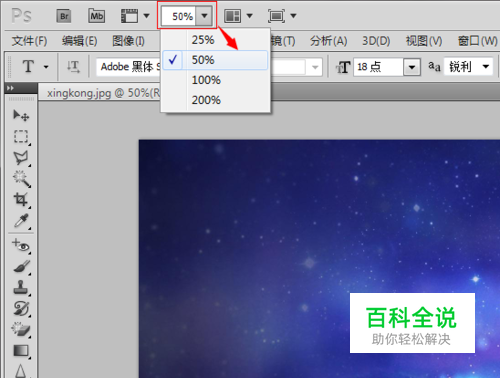Choose checked 50% zoom option
This screenshot has width=500, height=378.
(x=215, y=60)
